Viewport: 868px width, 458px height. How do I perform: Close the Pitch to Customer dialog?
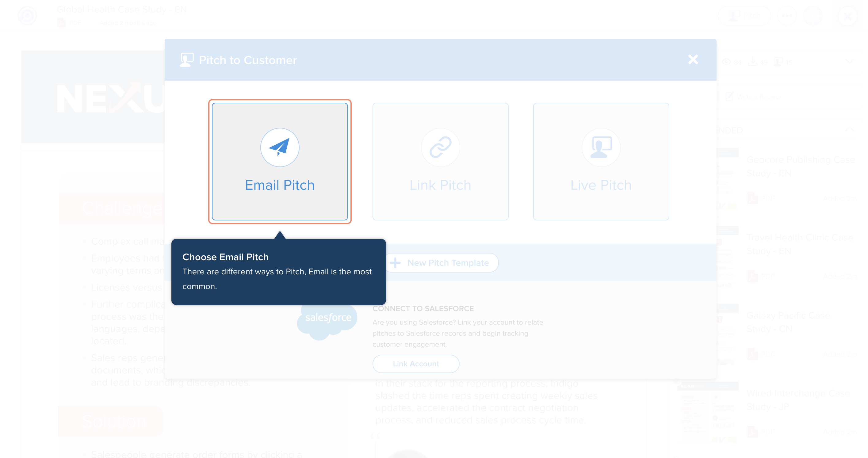click(x=694, y=59)
